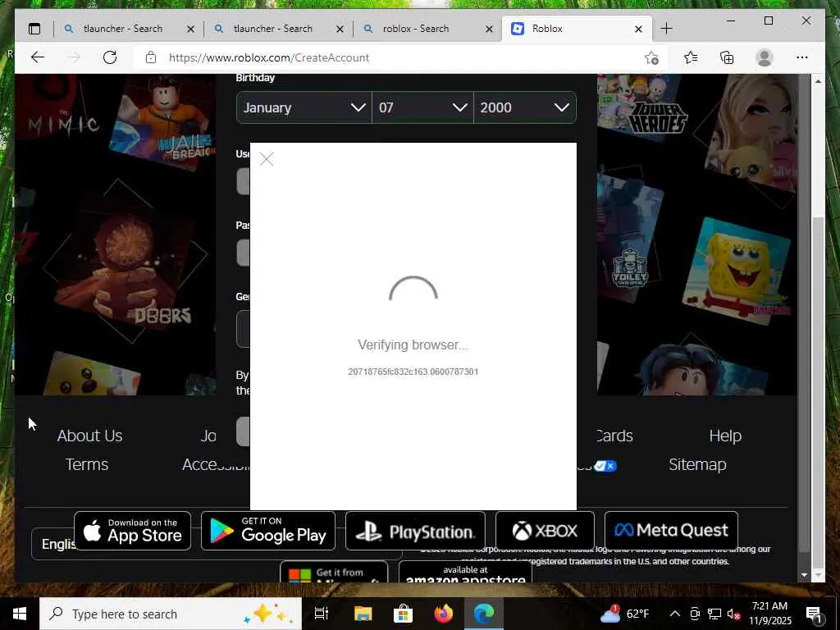
Task: Open the Favorites list
Action: (x=691, y=57)
